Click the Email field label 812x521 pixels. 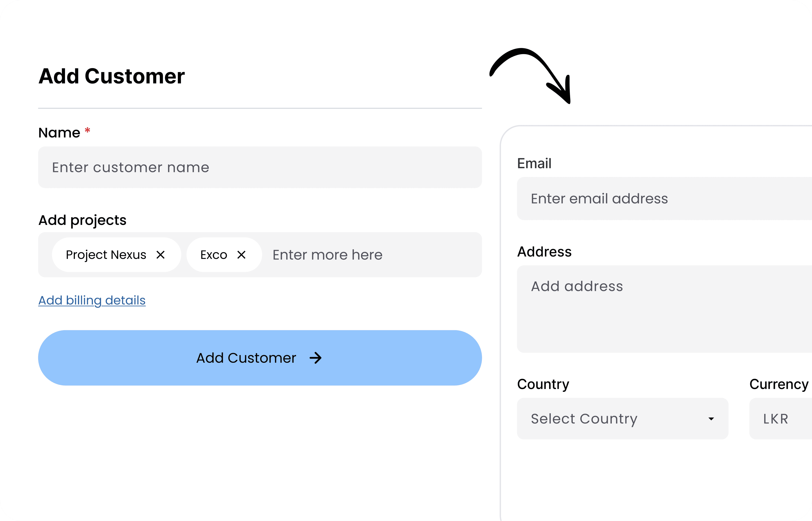pos(534,163)
